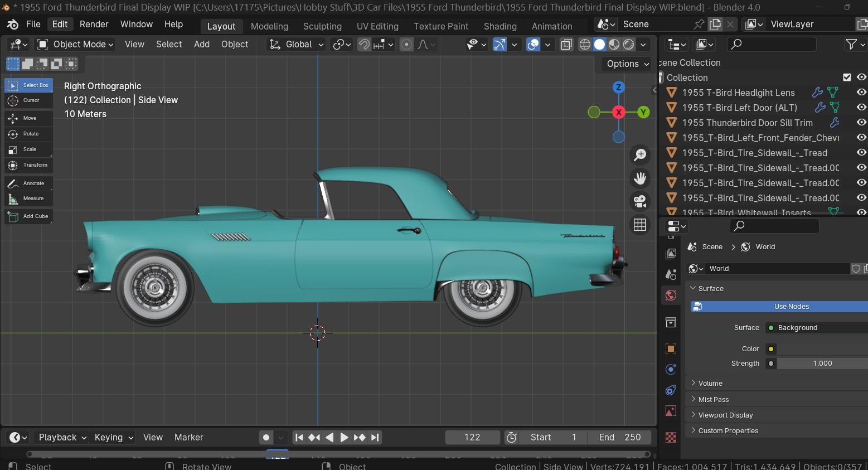Hide the 1955 T-Bird Left Door (ALT)
868x470 pixels.
coord(861,108)
